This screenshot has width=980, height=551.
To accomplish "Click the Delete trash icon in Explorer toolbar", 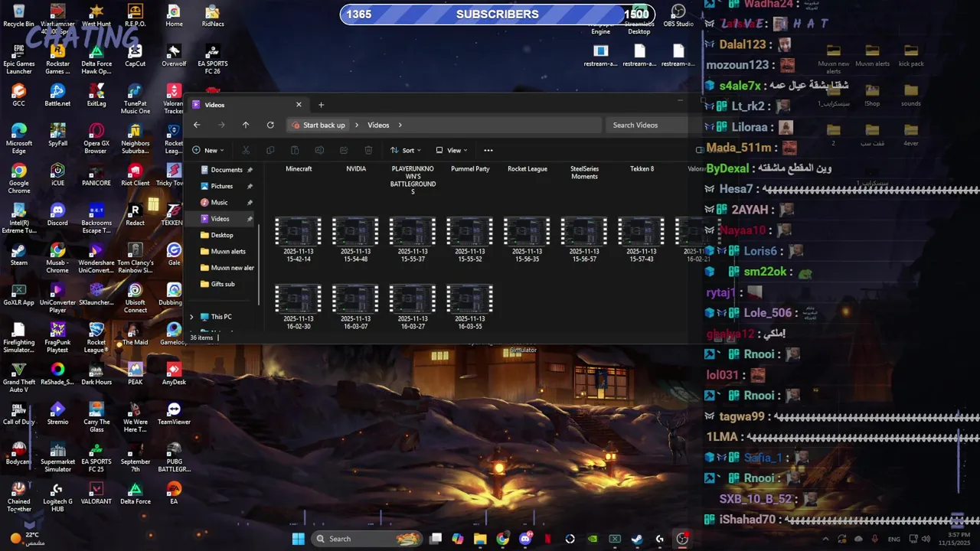I will point(368,150).
